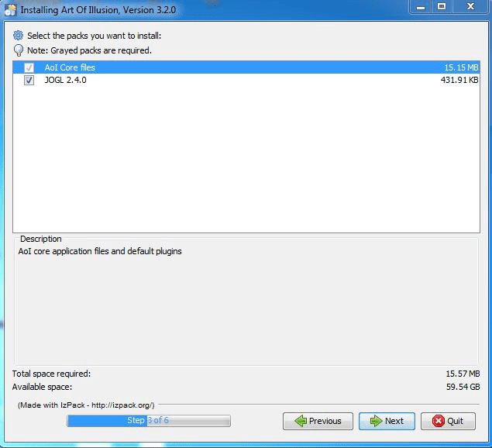Click the Available space label
Viewport: 492px width, 448px height.
point(42,387)
